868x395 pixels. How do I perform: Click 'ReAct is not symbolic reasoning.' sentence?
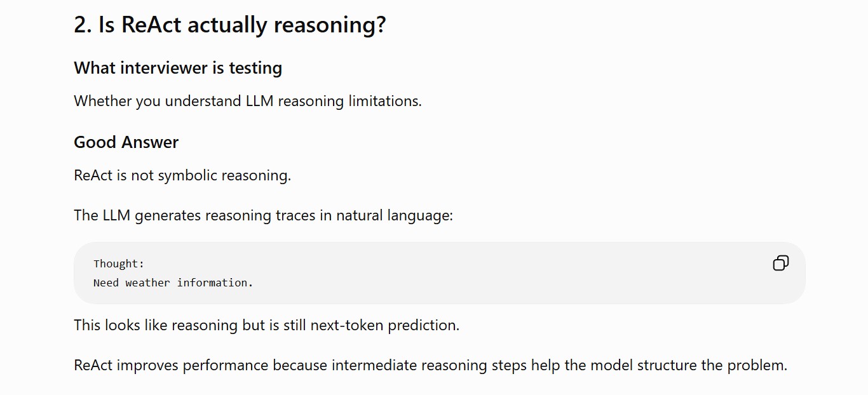coord(182,175)
